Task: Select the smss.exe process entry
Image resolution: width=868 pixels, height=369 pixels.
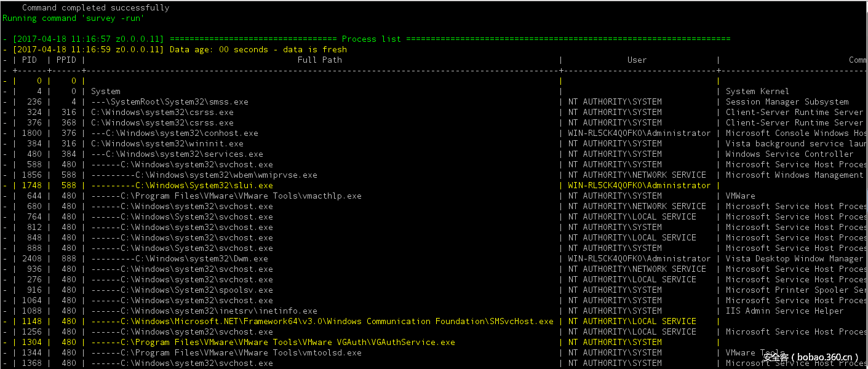Action: coord(170,101)
